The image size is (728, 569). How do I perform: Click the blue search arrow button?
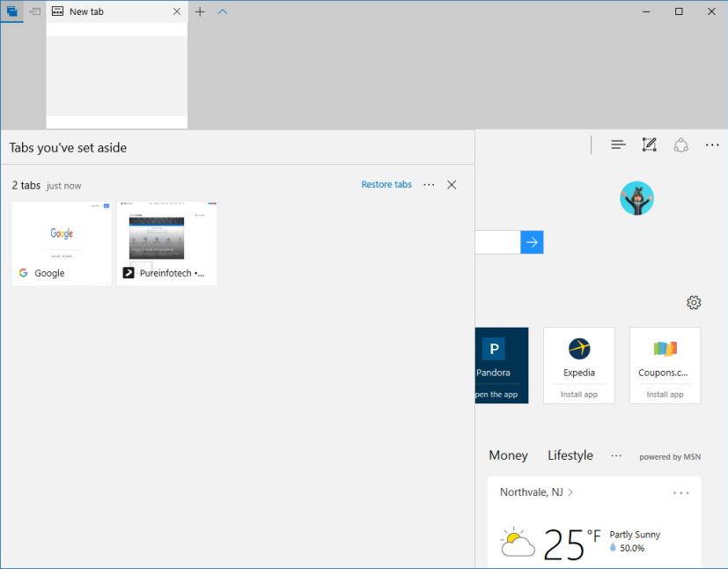[532, 242]
